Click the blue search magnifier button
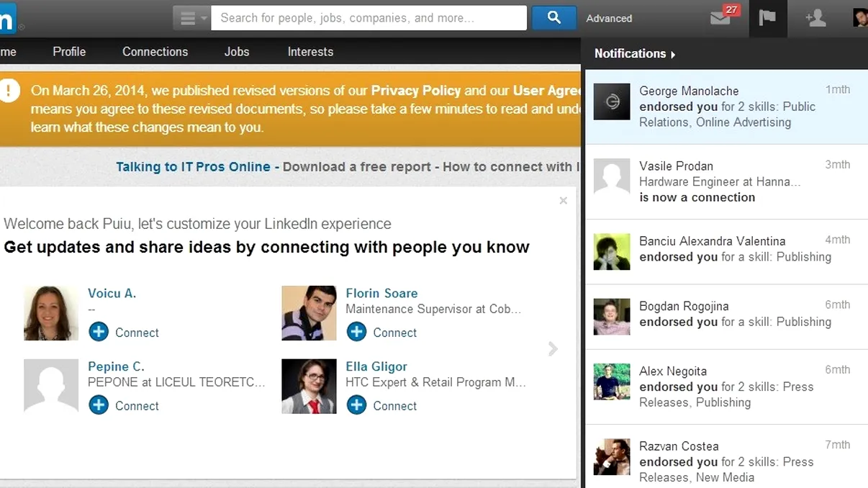 553,17
